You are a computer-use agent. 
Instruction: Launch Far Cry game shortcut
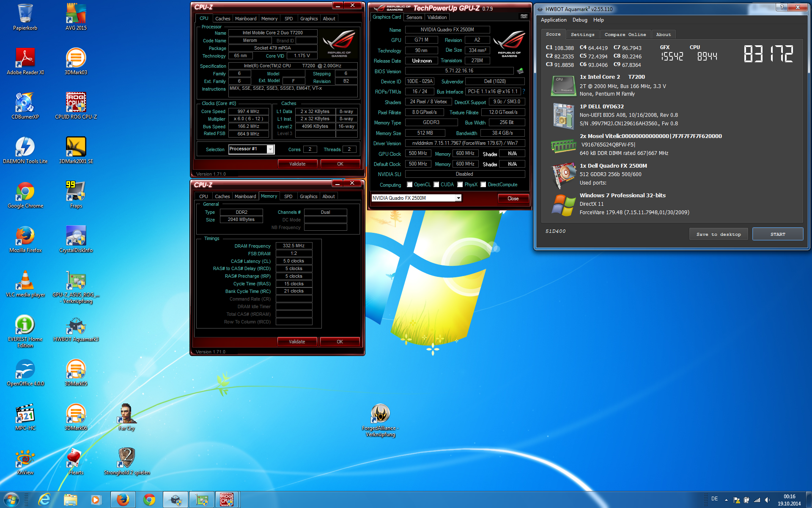pos(127,417)
